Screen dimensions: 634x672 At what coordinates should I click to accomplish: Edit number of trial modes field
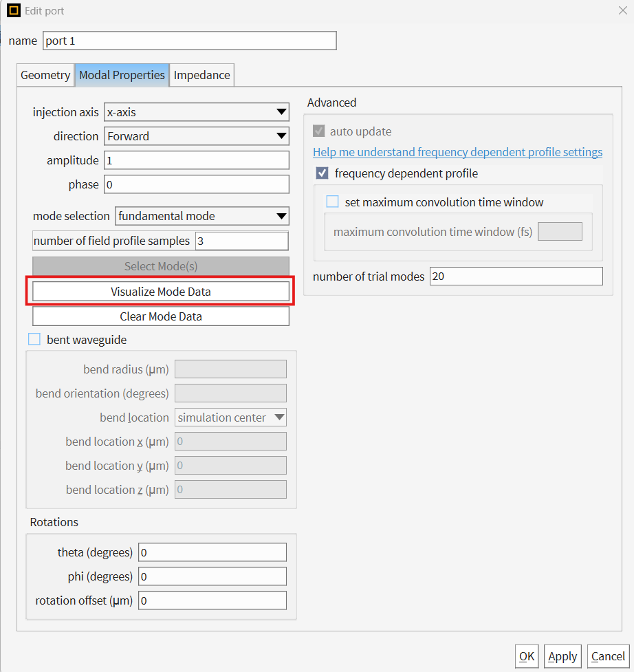click(x=516, y=276)
